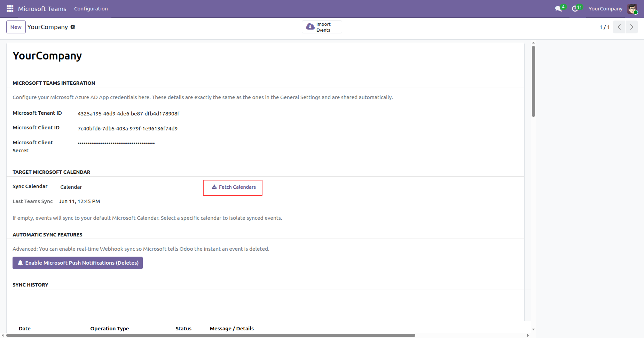Click the Microsoft Client Secret field

pos(116,143)
